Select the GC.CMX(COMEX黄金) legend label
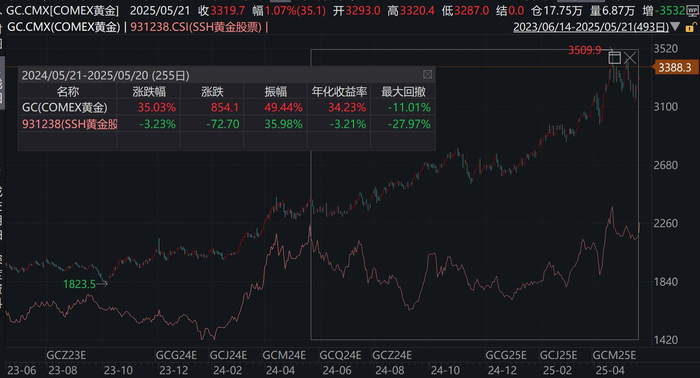 [x=63, y=27]
